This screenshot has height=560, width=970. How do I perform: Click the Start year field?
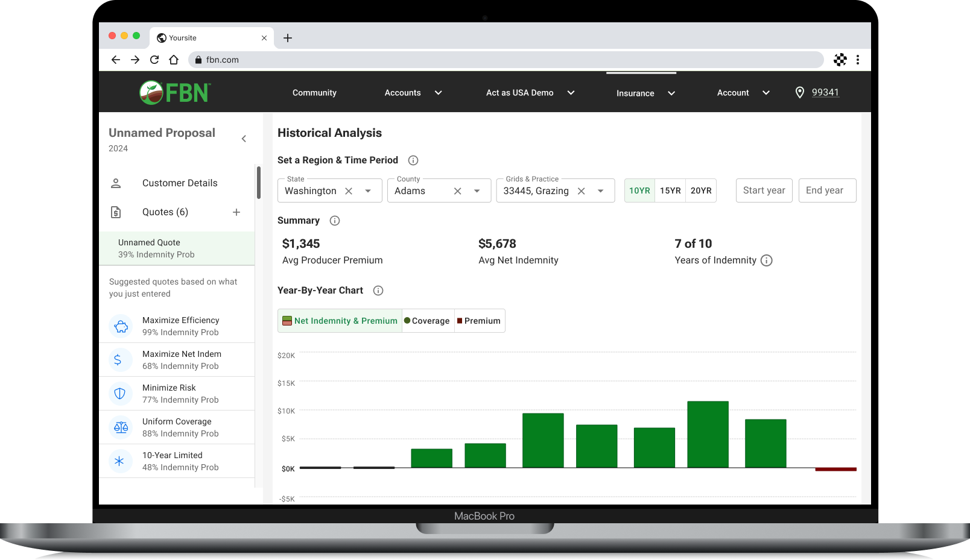[764, 190]
